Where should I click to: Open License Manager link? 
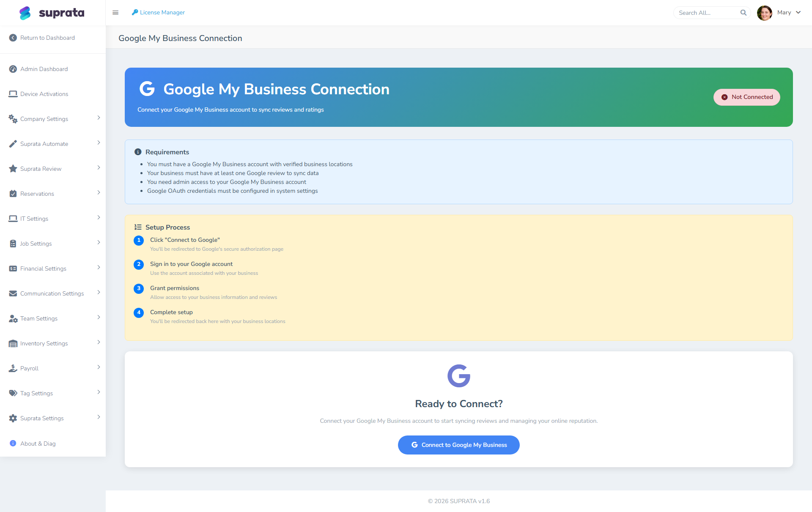pyautogui.click(x=158, y=12)
